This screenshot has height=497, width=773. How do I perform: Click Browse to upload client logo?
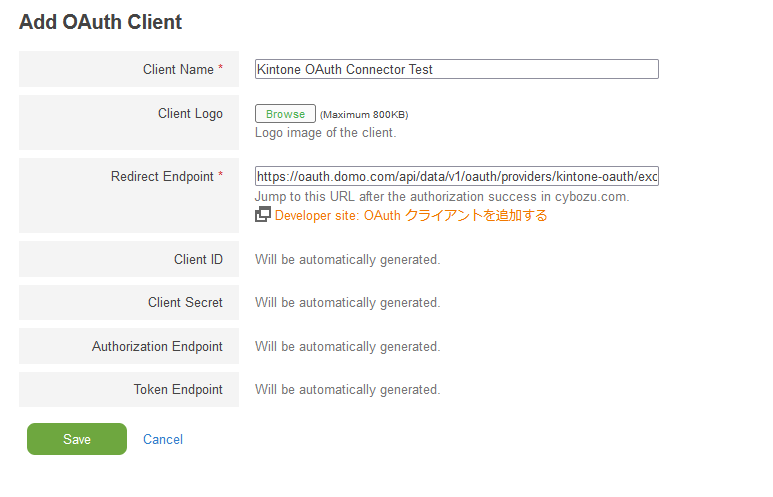pos(285,114)
